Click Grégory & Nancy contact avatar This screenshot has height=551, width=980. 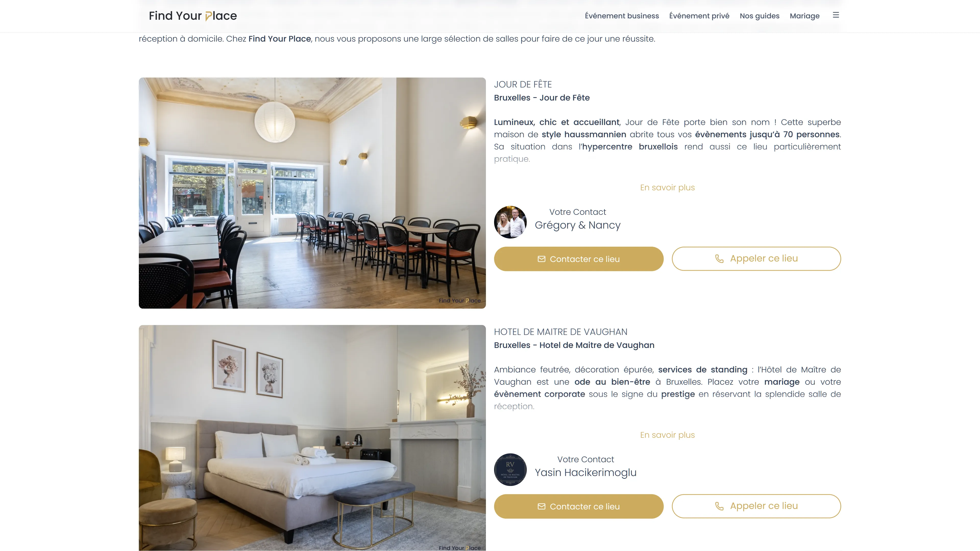pos(510,222)
